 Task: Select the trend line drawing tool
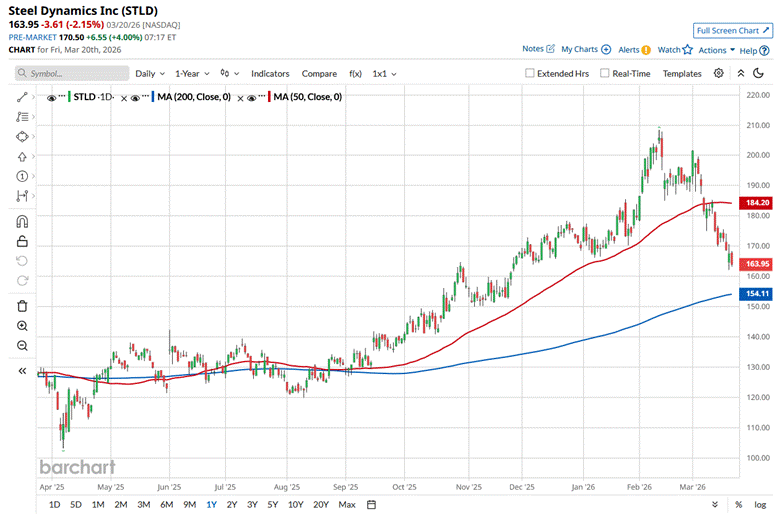(22, 97)
